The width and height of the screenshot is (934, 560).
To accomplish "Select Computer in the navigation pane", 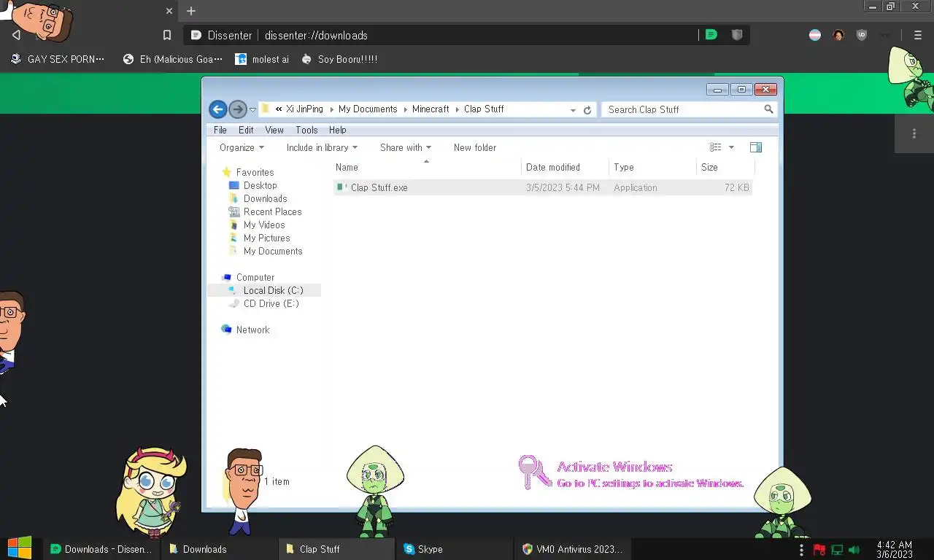I will pos(255,277).
